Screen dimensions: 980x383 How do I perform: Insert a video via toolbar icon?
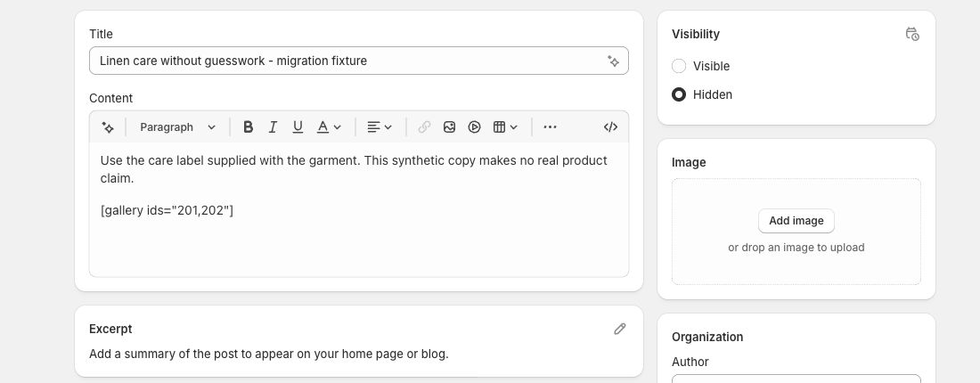coord(474,126)
